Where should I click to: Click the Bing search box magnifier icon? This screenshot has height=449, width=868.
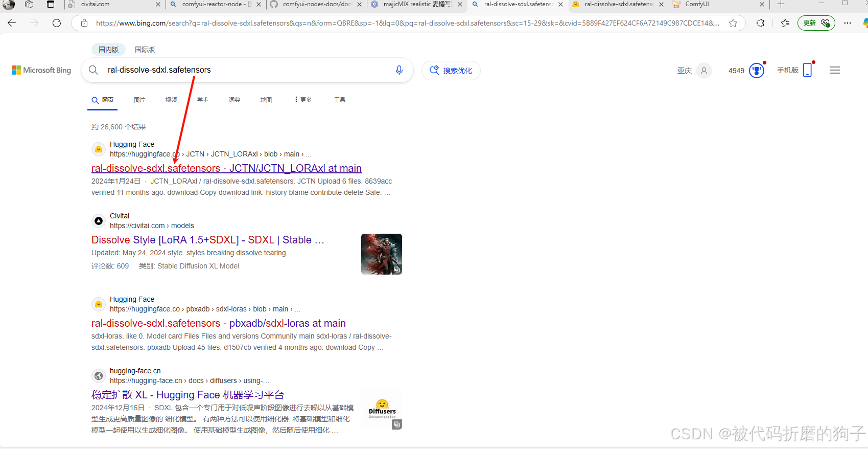(x=93, y=70)
